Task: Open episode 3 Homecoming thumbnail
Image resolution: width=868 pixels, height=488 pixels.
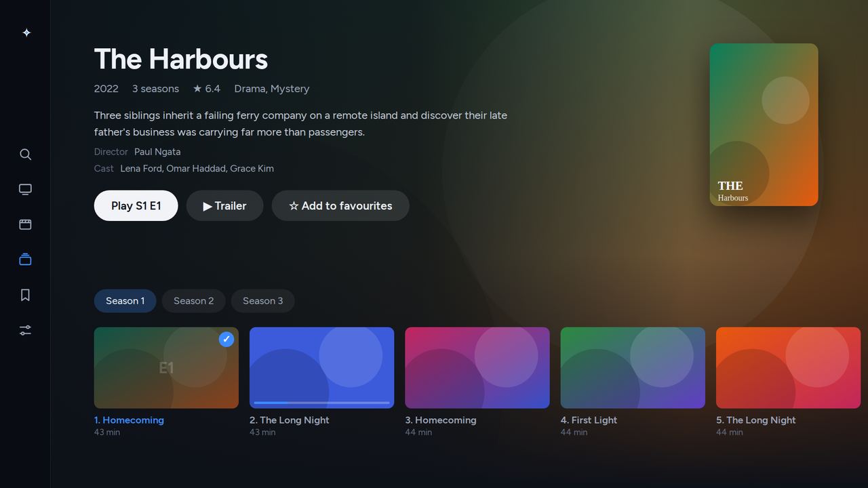Action: tap(477, 368)
